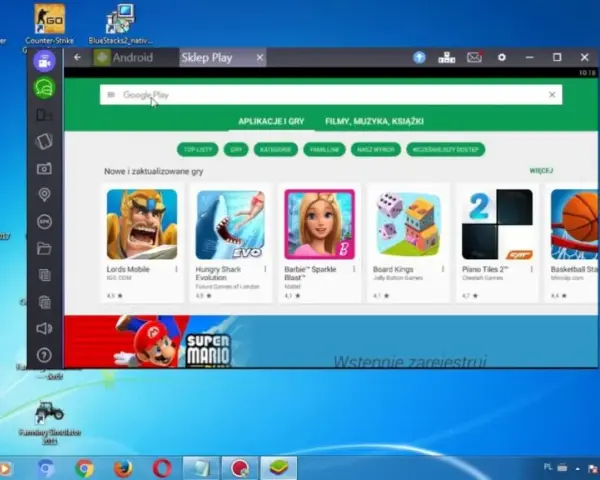The image size is (600, 480).
Task: Click the Super Mario Run banner
Action: 331,341
